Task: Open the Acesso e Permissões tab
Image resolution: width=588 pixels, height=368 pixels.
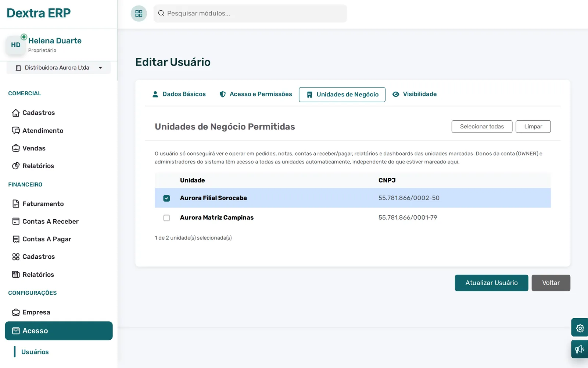Action: point(256,94)
